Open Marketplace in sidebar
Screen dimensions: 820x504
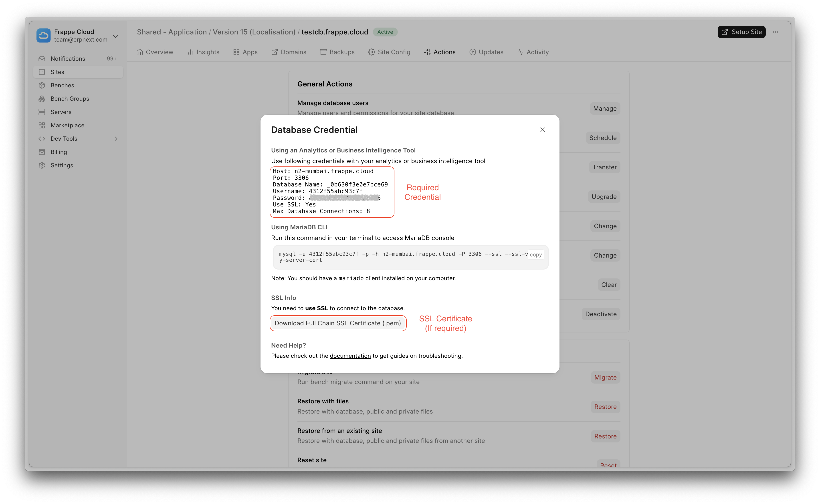tap(67, 125)
